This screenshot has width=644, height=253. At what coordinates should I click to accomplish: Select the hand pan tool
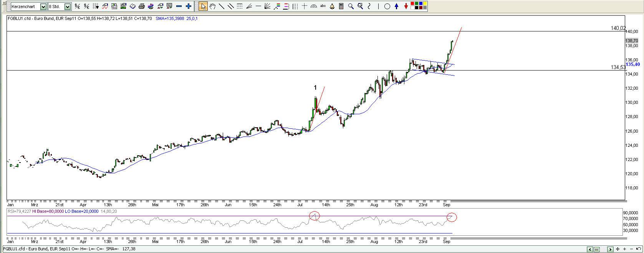(x=212, y=6)
